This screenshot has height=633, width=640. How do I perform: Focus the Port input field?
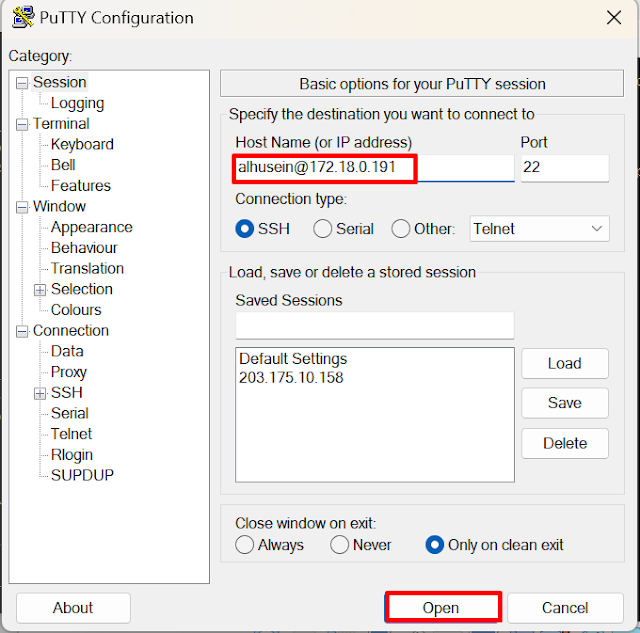[565, 168]
